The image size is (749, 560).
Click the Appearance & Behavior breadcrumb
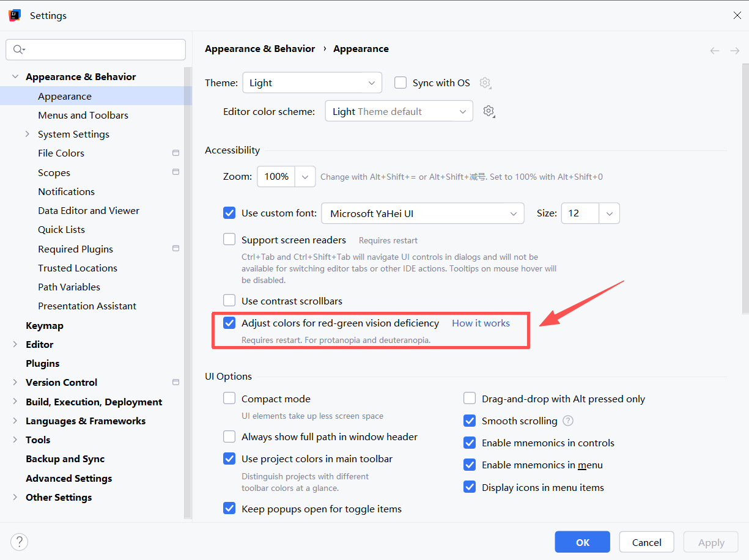(x=260, y=48)
